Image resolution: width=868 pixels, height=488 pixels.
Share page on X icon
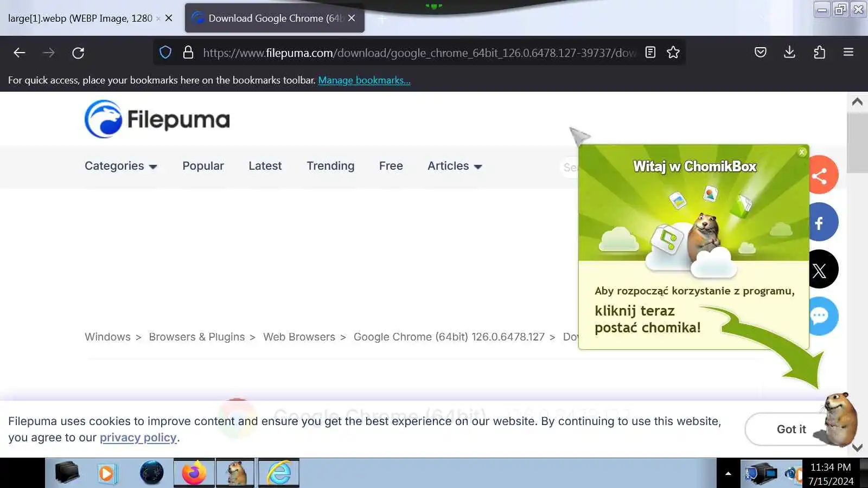pyautogui.click(x=823, y=269)
